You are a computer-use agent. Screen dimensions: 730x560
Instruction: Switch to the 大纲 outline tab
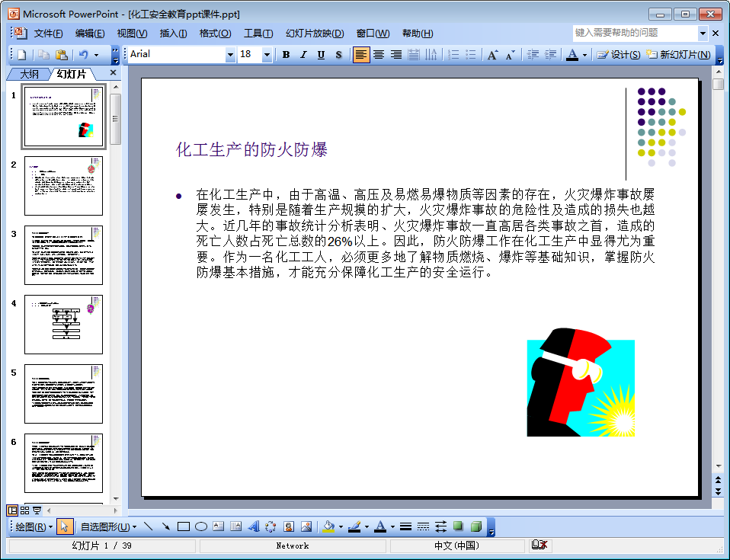(x=29, y=74)
